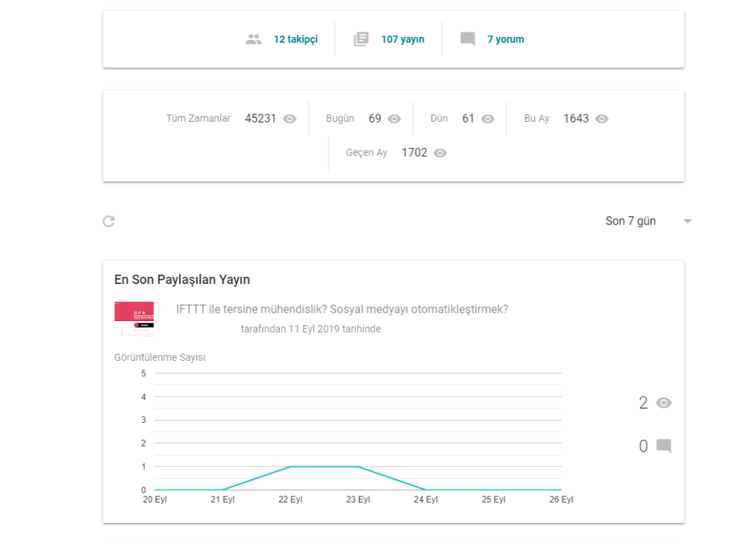756x543 pixels.
Task: Click the posts library icon
Action: [361, 39]
